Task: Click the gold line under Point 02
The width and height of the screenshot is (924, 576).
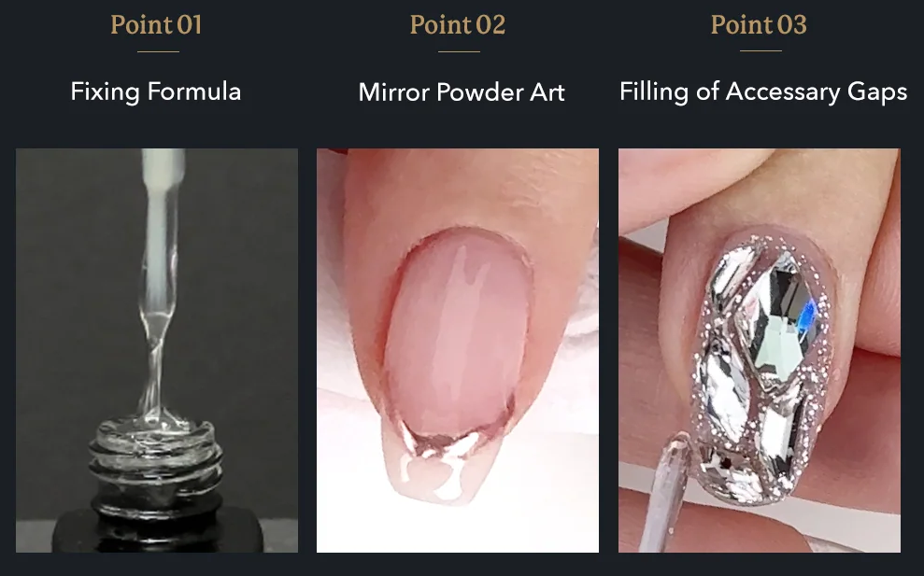Action: pyautogui.click(x=459, y=52)
